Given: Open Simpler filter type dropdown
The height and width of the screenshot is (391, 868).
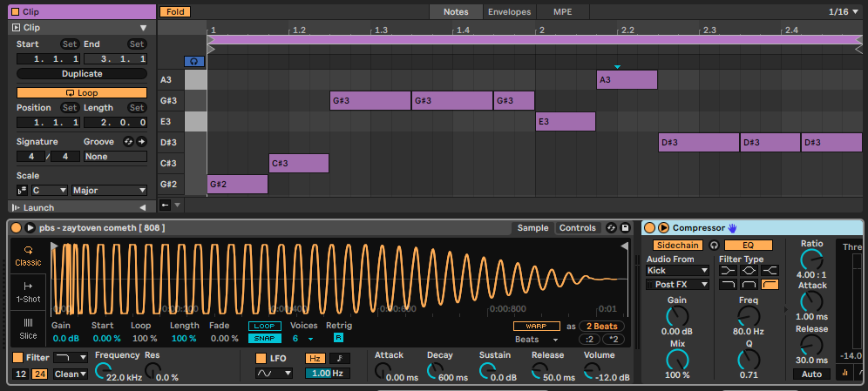Looking at the screenshot, I should point(71,358).
